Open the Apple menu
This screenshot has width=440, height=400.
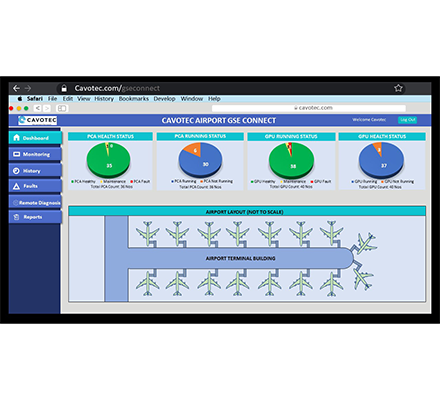pos(20,99)
